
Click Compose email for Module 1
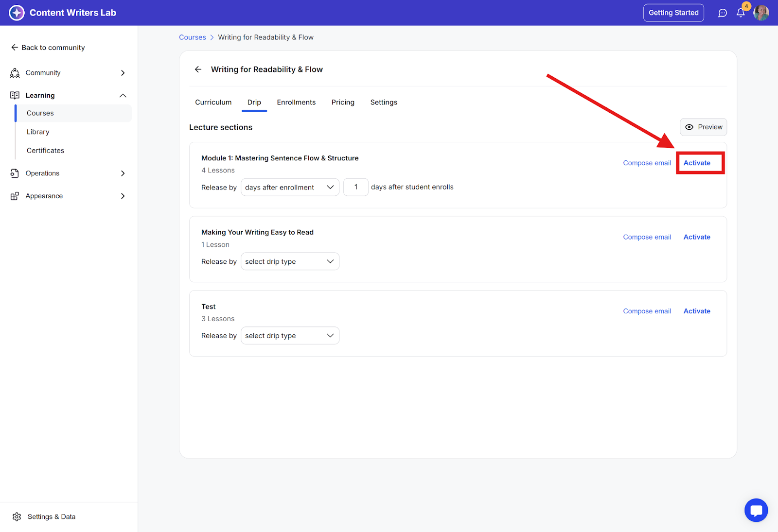tap(647, 163)
